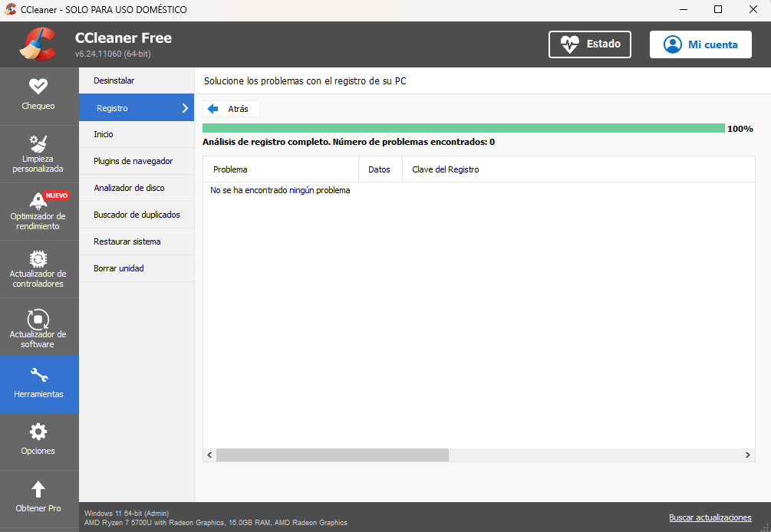Click the NUEVO badge on Optimizador
771x532 pixels.
(x=57, y=195)
